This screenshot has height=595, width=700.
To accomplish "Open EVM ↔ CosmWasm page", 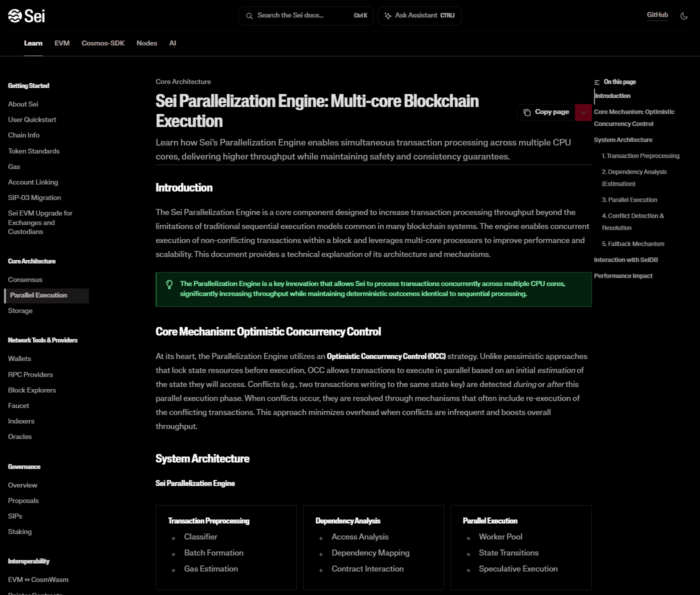I will pyautogui.click(x=38, y=579).
